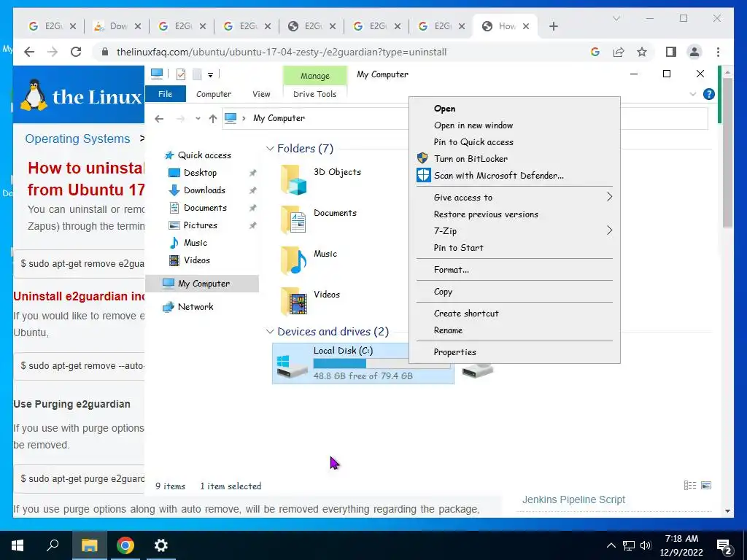Choose Rename from context menu
The image size is (747, 560).
[514, 330]
